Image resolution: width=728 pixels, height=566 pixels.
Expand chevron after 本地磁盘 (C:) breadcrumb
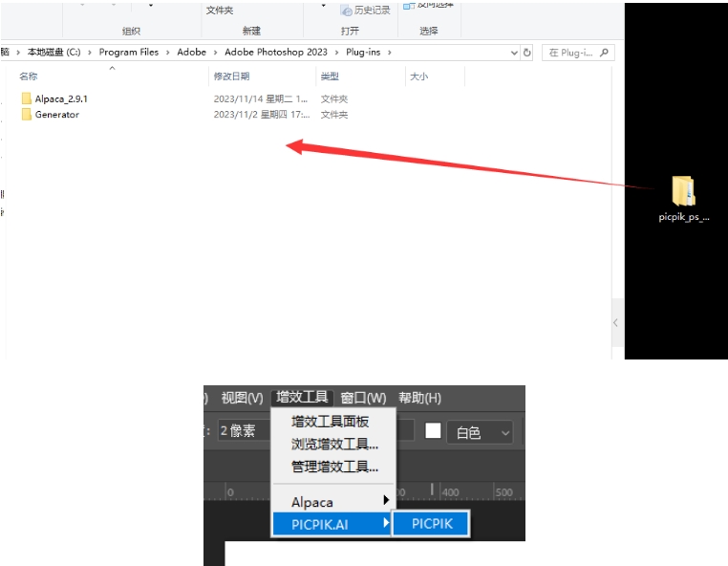click(90, 53)
